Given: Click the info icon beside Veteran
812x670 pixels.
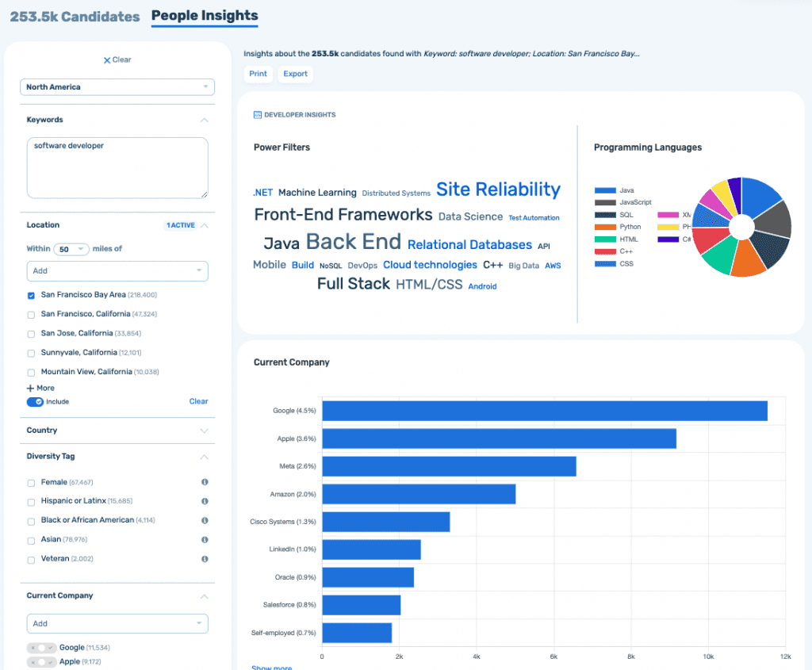Looking at the screenshot, I should (x=205, y=559).
